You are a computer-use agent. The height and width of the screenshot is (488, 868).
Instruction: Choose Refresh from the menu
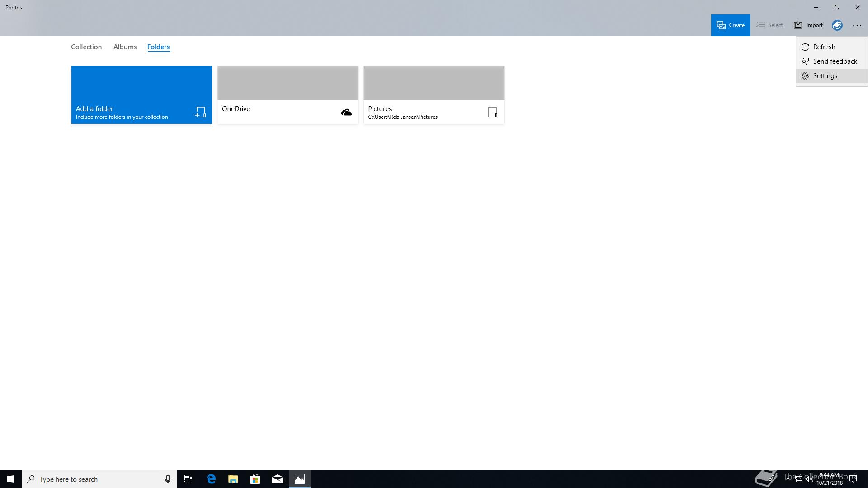(831, 47)
